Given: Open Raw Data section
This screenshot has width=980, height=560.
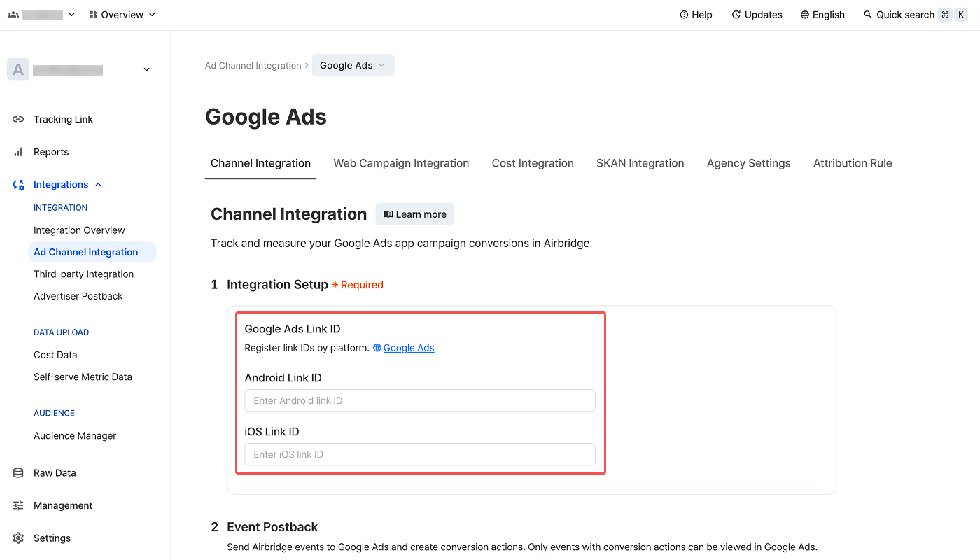Looking at the screenshot, I should 55,473.
